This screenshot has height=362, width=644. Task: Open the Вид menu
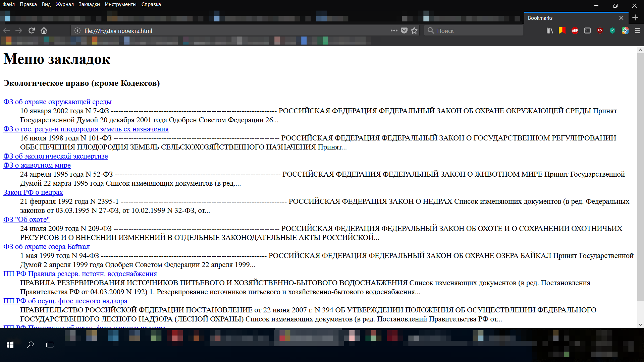point(46,4)
